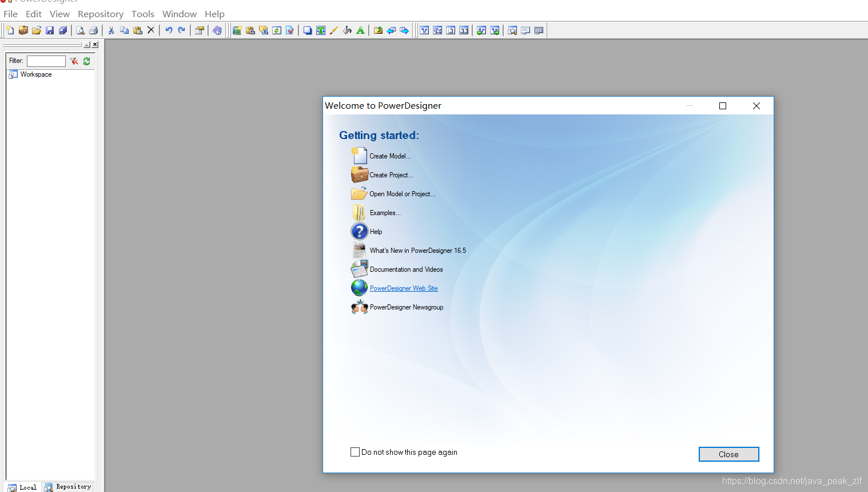This screenshot has width=868, height=492.
Task: Open What's New in PowerDesigner 16.5
Action: pos(418,251)
